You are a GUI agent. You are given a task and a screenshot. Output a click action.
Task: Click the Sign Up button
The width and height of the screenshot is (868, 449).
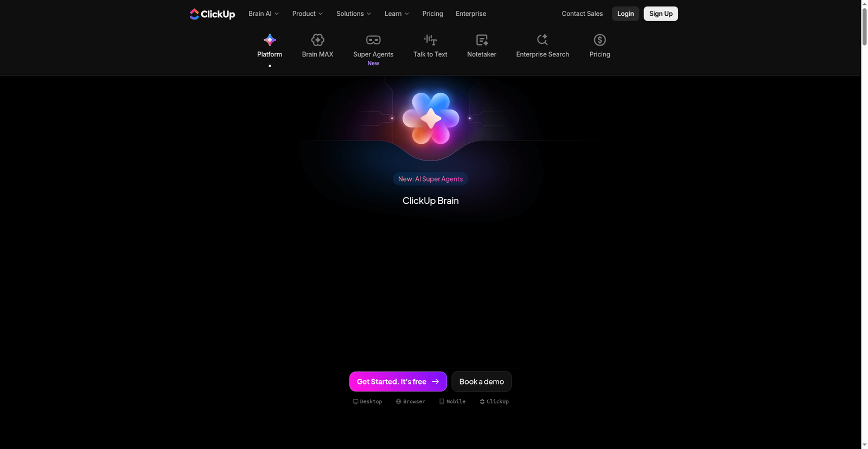[x=661, y=14]
